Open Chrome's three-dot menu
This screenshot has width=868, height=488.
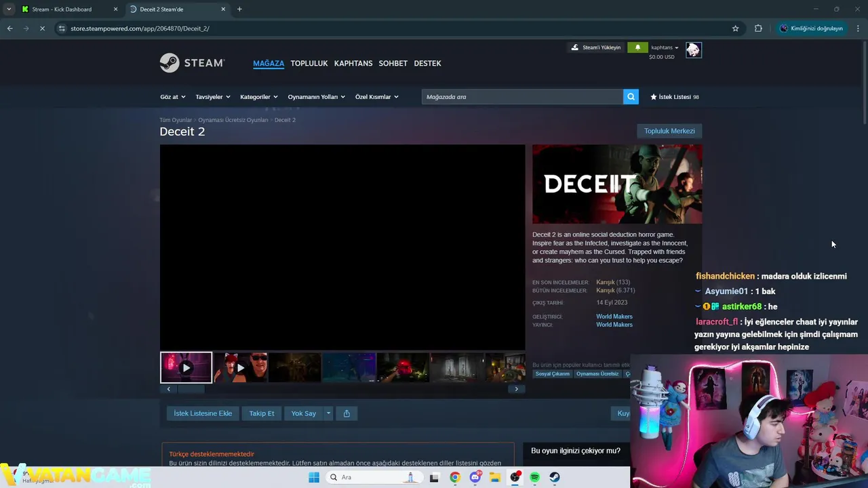858,28
